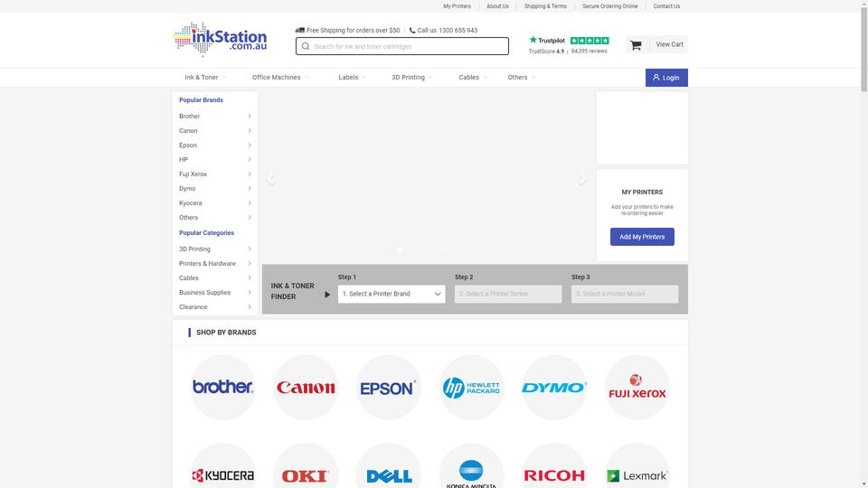868x488 pixels.
Task: Open the Cables navigation menu
Action: (x=473, y=78)
